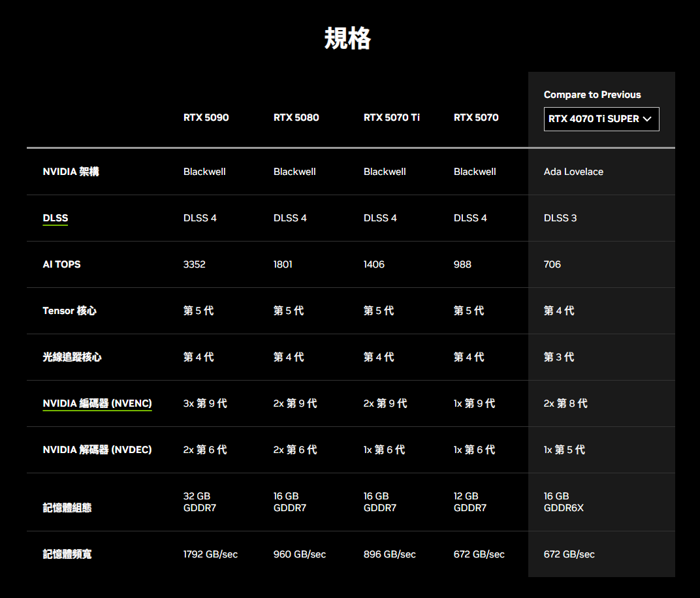Click the 1x 第 5 代 decoder cell
Screen dimensions: 700x598
tap(564, 450)
